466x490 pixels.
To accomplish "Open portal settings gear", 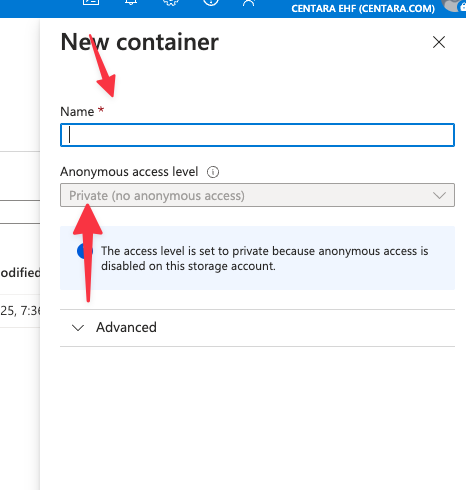I will click(171, 2).
